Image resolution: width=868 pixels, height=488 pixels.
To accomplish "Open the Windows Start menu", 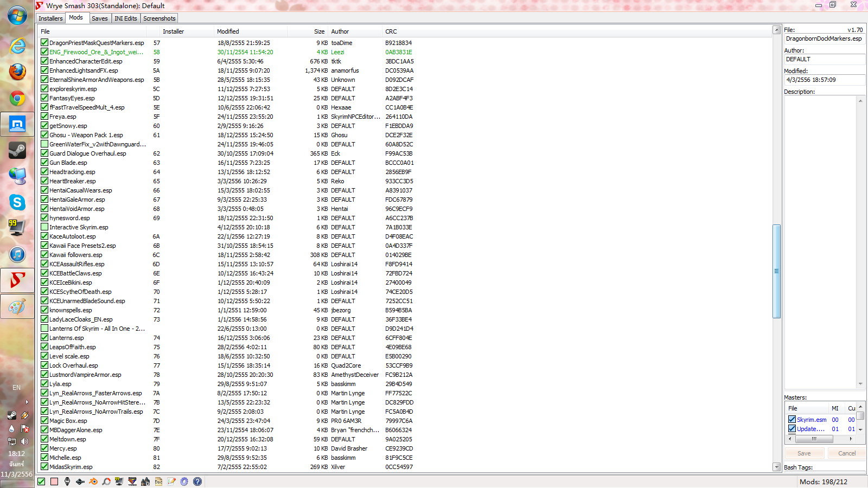I will tap(17, 15).
